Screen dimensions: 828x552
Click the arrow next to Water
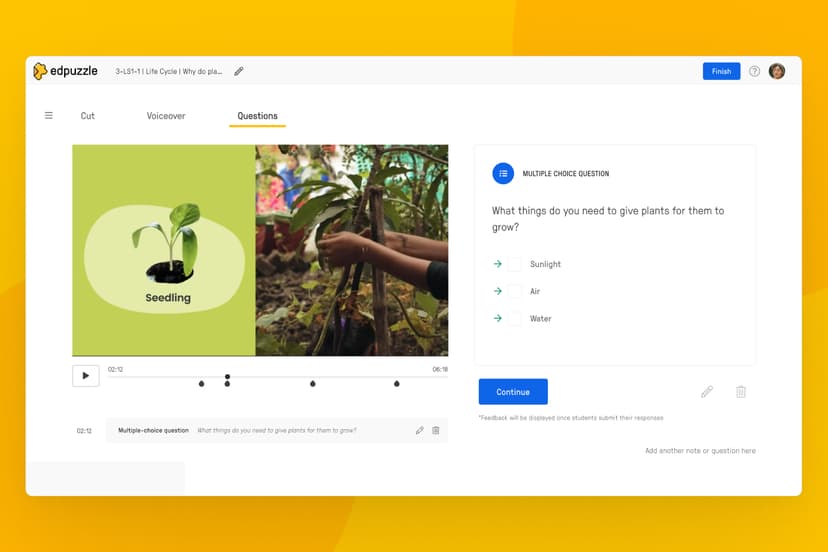(x=497, y=318)
